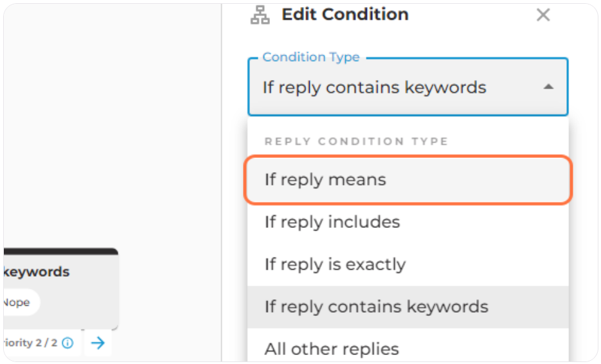Click the Condition Type combo box field
Viewport: 601px width, 364px height.
(x=408, y=87)
